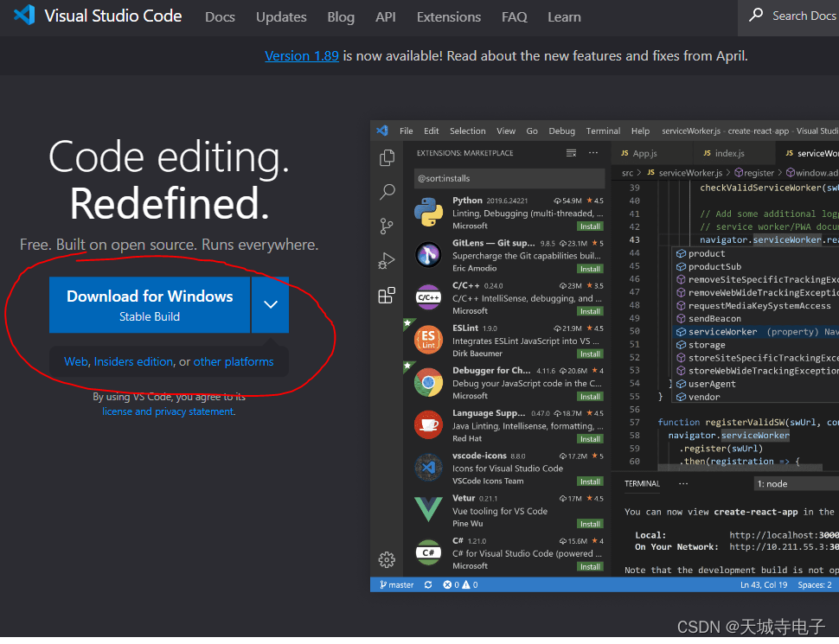
Task: Select storage suggestion in autocomplete list
Action: pos(755,345)
